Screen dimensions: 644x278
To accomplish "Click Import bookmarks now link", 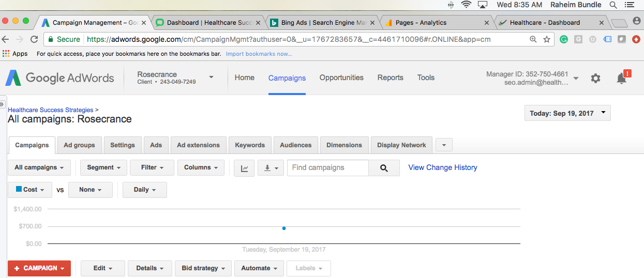I will (259, 54).
